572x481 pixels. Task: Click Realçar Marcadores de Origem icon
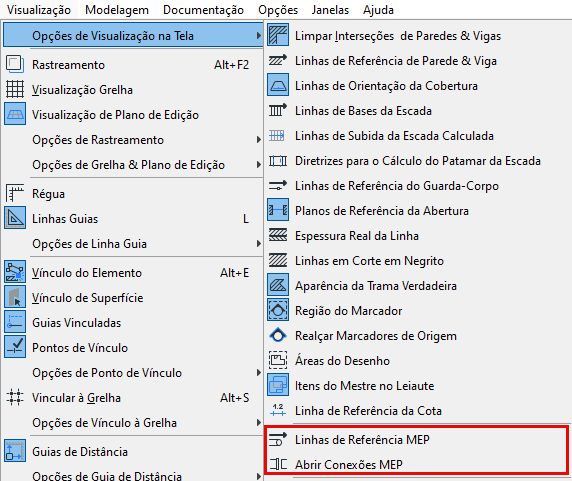click(278, 335)
